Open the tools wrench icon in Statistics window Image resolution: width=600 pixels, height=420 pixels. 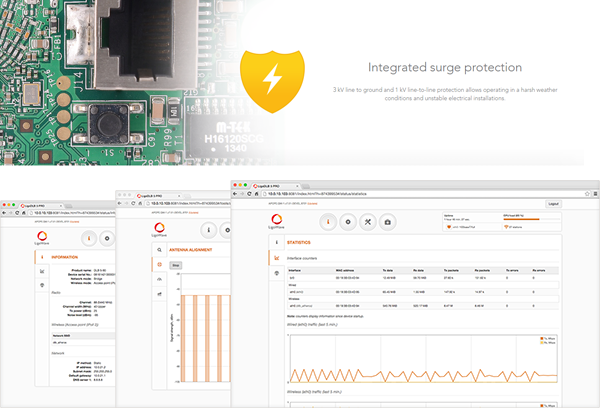point(368,222)
